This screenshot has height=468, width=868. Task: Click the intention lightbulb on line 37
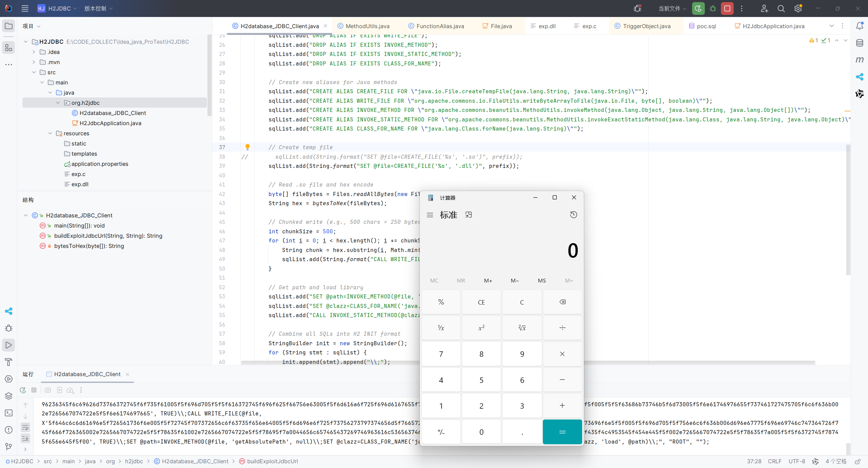pos(248,147)
